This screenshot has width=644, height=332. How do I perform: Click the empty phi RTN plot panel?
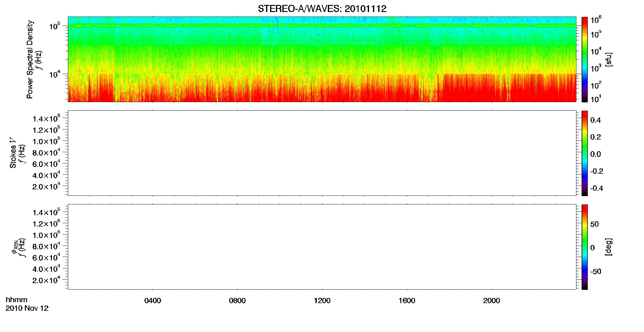coord(322,247)
